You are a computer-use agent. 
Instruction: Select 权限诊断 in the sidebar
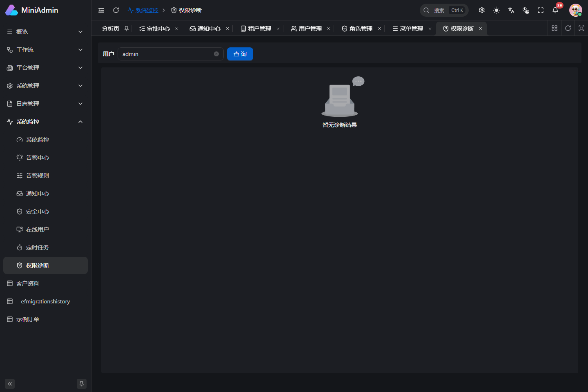pos(45,265)
